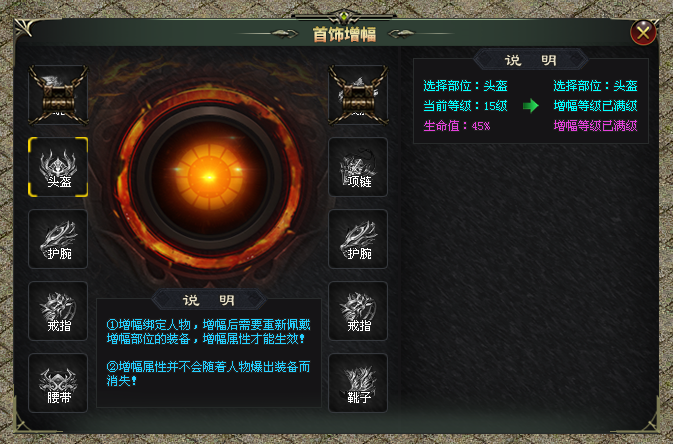Click the 说明 header above instructions box
Image resolution: width=673 pixels, height=444 pixels.
(209, 300)
